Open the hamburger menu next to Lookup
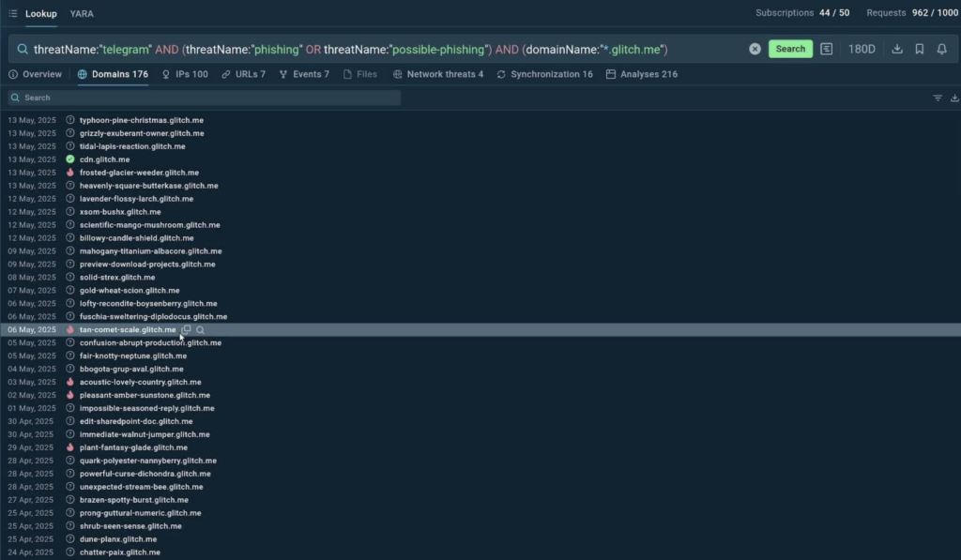The height and width of the screenshot is (560, 961). tap(12, 14)
